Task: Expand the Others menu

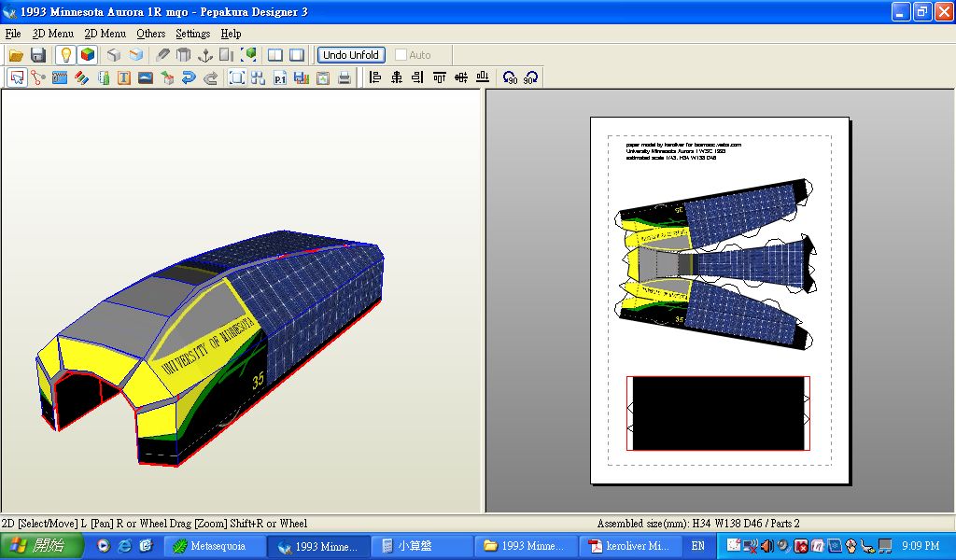Action: click(150, 34)
